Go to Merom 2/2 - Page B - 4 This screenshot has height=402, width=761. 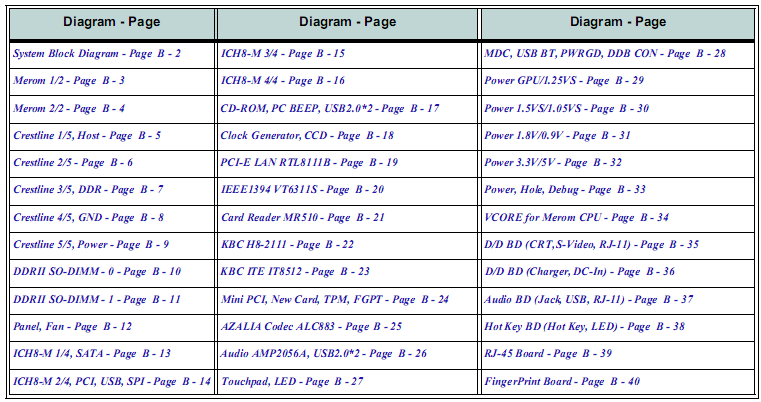coord(69,108)
